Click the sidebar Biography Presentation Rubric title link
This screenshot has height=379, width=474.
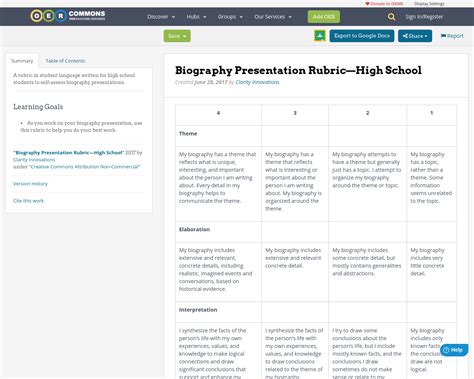click(x=69, y=153)
